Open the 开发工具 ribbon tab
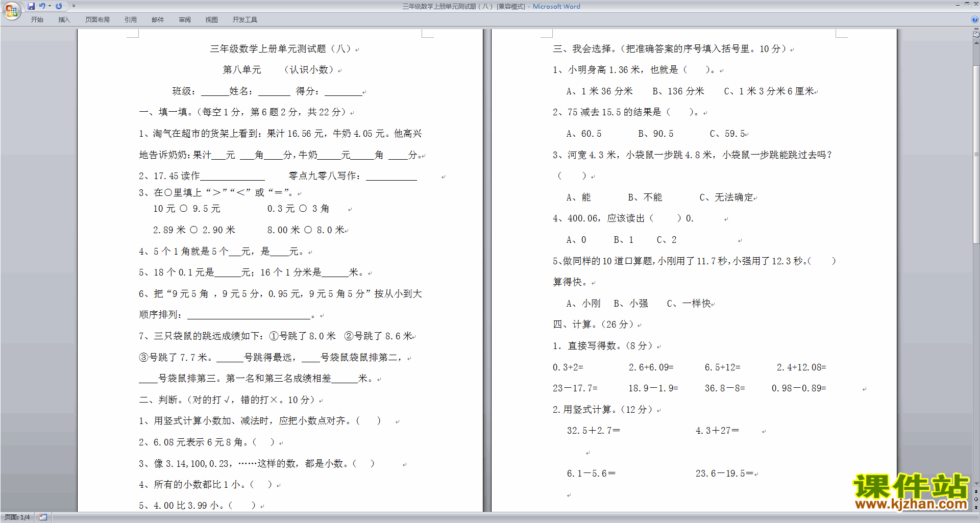Screen dimensions: 980x523 [245, 20]
